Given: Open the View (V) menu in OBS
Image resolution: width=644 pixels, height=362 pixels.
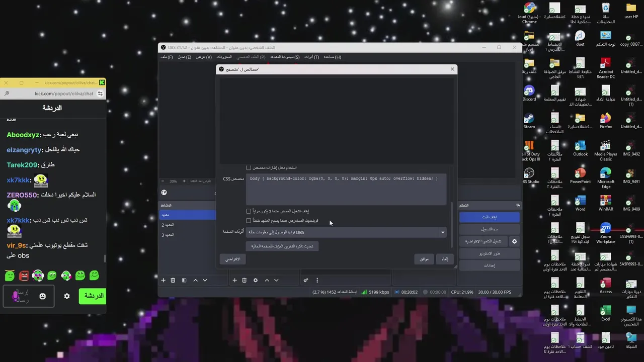Looking at the screenshot, I should pyautogui.click(x=204, y=57).
